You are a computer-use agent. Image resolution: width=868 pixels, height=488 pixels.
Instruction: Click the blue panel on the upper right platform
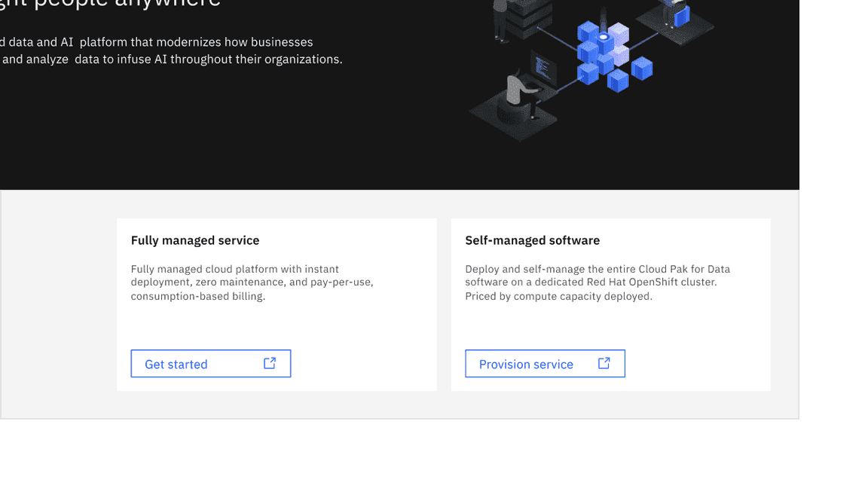(681, 17)
